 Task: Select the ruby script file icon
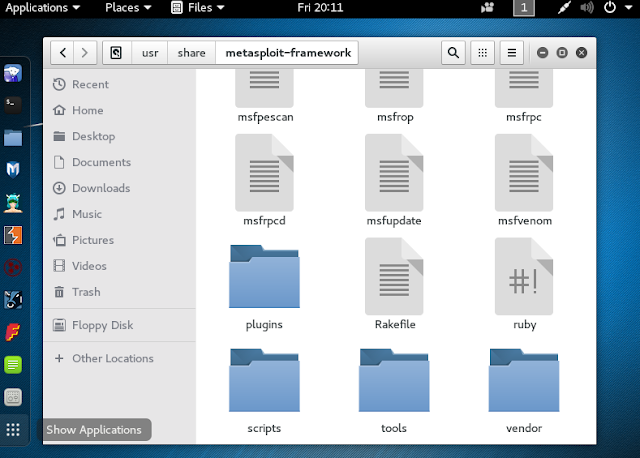tap(524, 276)
